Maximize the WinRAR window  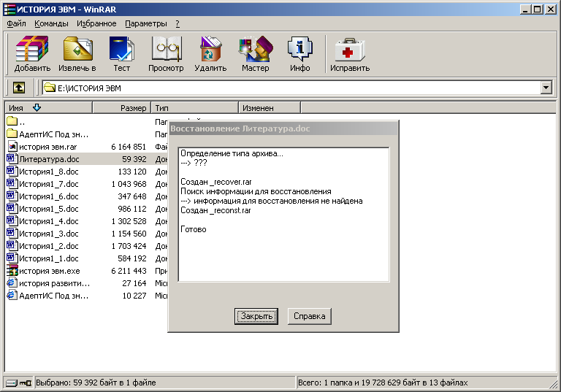click(x=538, y=9)
